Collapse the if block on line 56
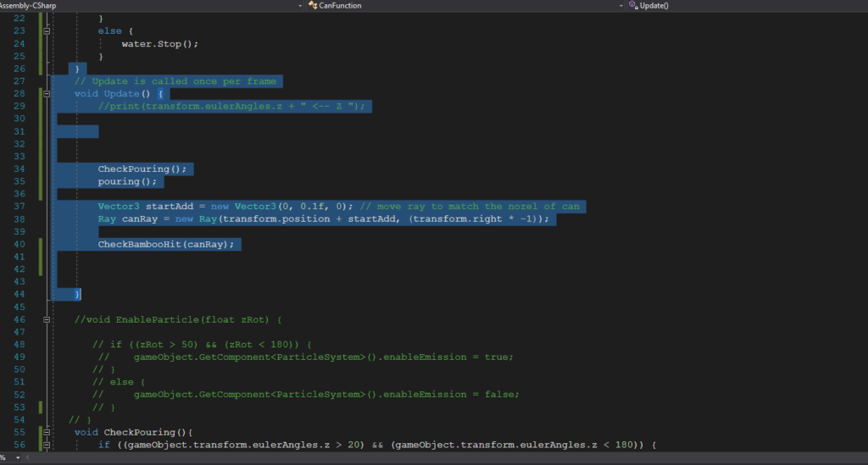This screenshot has height=465, width=868. tap(47, 445)
